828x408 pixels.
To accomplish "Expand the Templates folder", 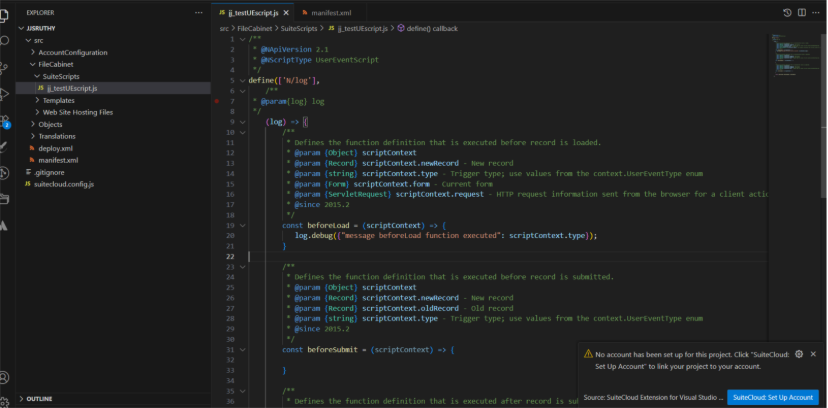I will (x=58, y=100).
